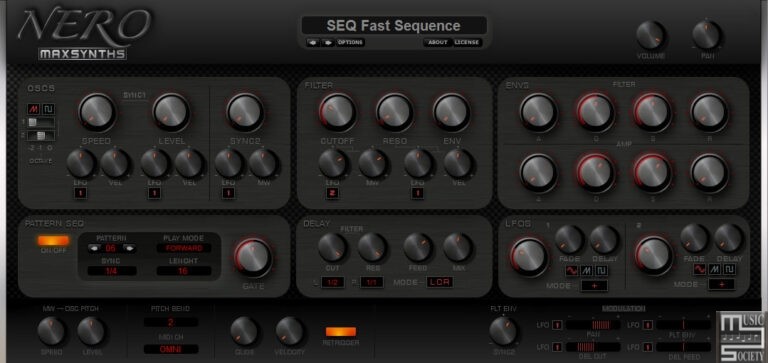Change LFO source for modulation Pan

pos(557,325)
